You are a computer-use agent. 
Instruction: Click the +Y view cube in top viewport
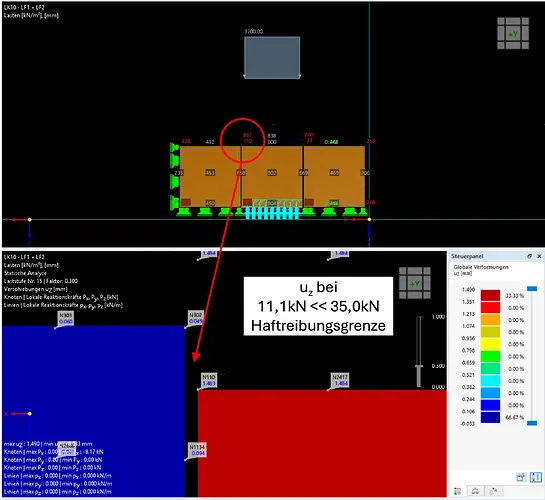513,33
